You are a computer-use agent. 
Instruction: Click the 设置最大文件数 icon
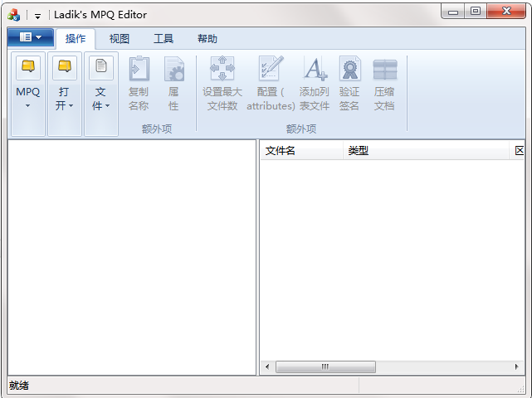tap(222, 68)
